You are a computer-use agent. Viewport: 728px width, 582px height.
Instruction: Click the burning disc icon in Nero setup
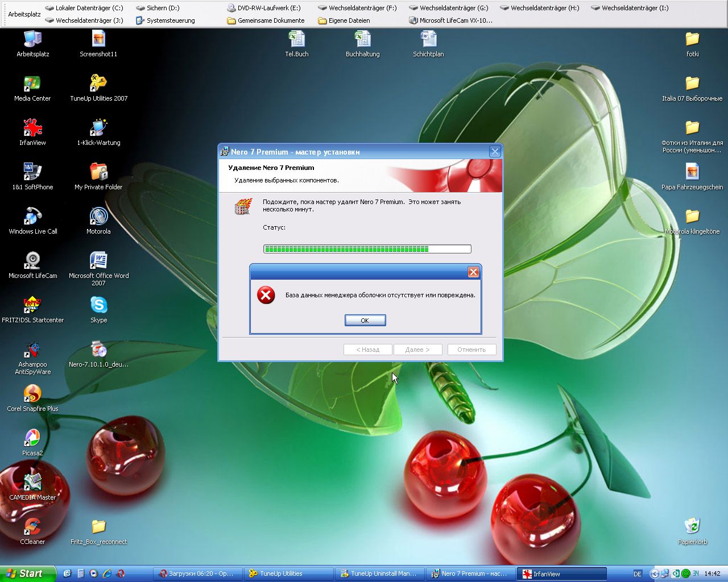(243, 206)
